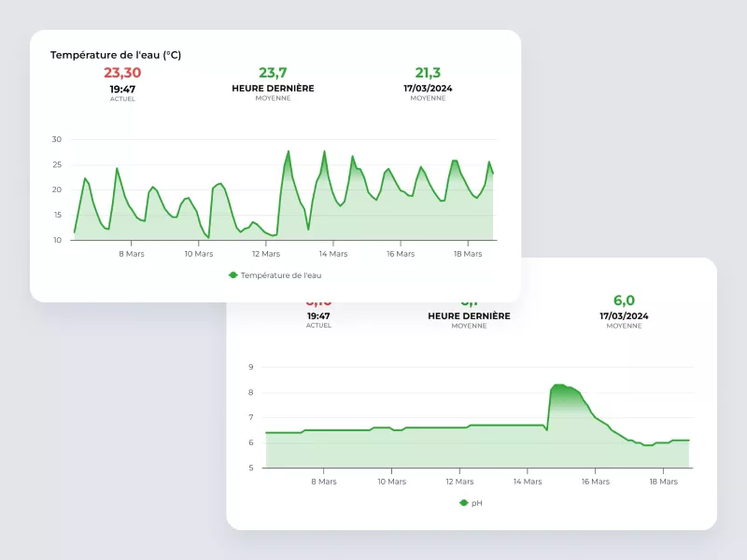
Task: Click 8 Mars tick on temperature chart
Action: [132, 254]
